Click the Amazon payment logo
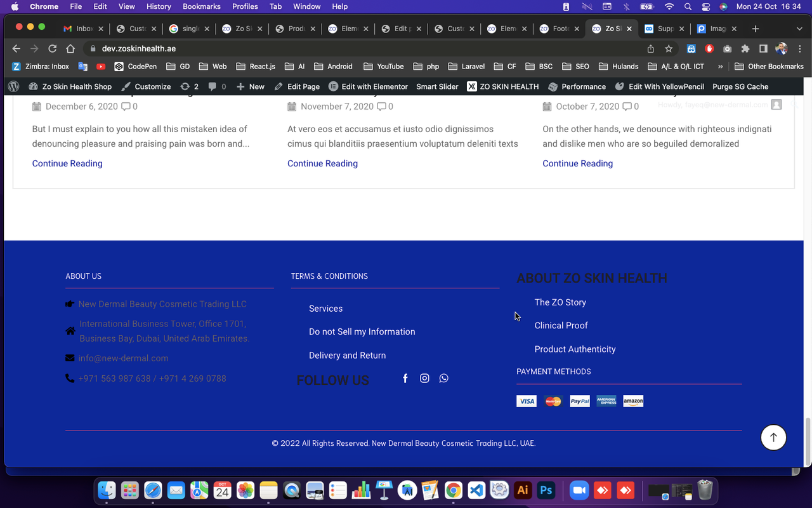Screen dimensions: 812x508 pos(633,401)
